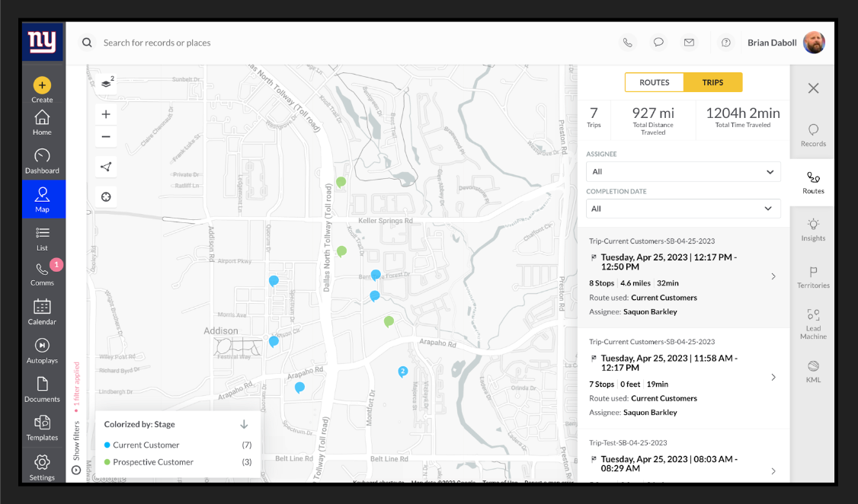Open the Records panel

813,135
